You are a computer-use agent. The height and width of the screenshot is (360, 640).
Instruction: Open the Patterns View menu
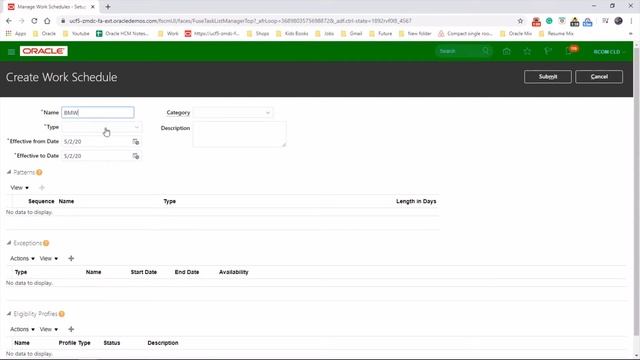(19, 188)
